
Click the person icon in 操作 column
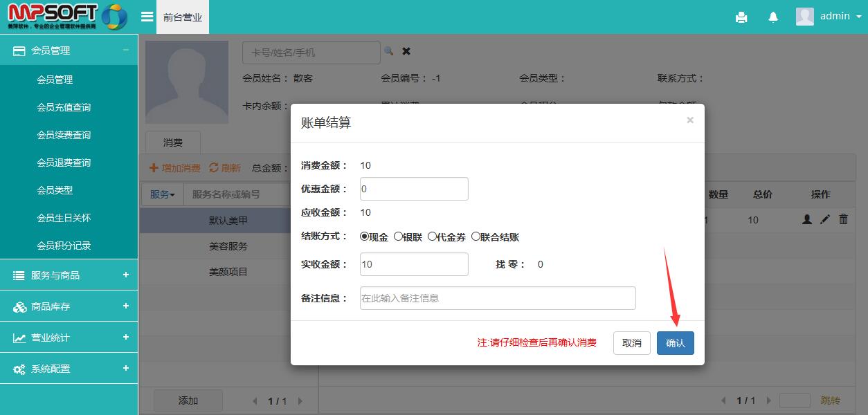click(806, 219)
